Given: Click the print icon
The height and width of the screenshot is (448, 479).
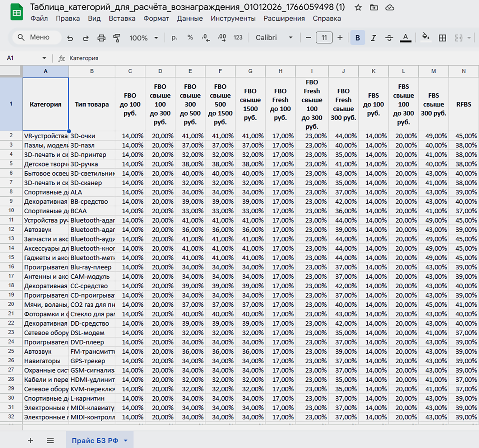Looking at the screenshot, I should pos(101,38).
